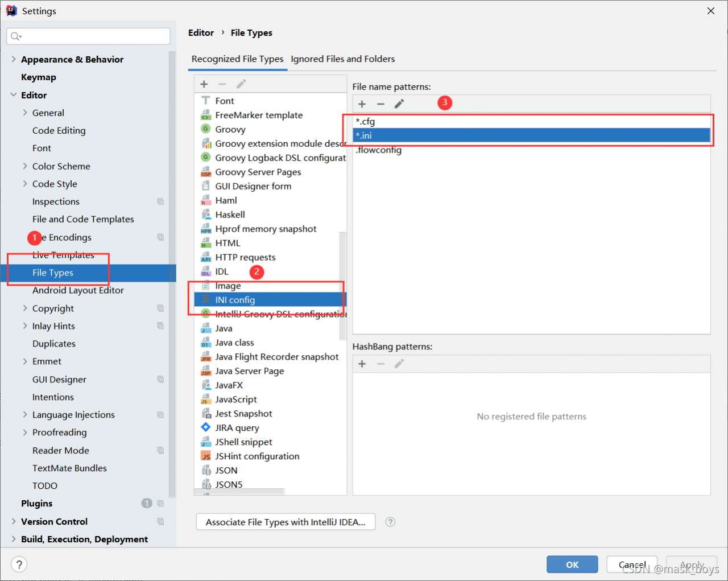This screenshot has width=728, height=581.
Task: Add a new HashBang pattern
Action: coord(362,364)
